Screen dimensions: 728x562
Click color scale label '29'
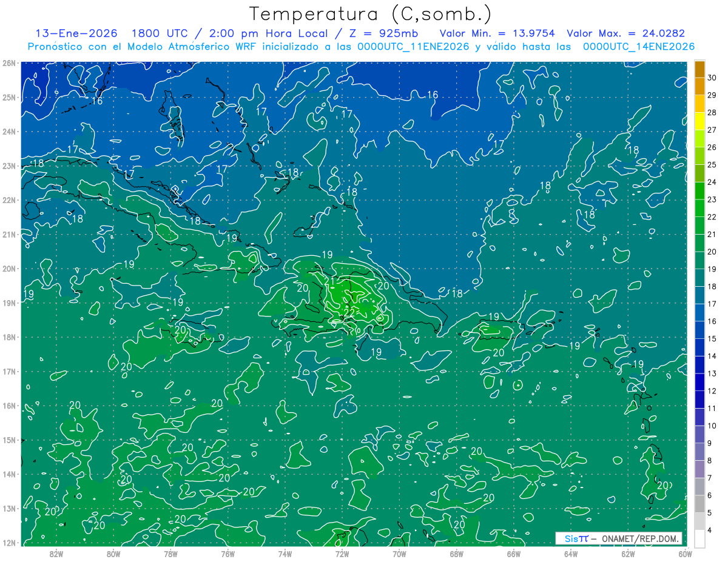(x=712, y=95)
